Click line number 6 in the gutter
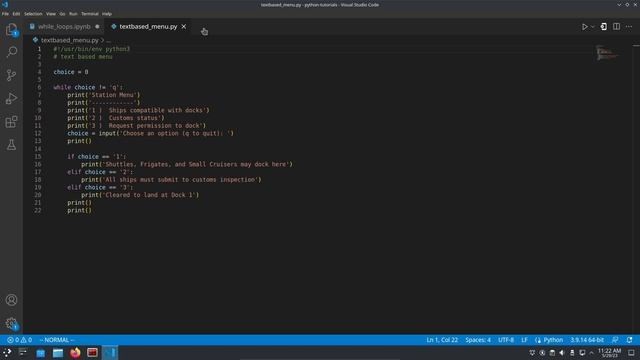Viewport: 640px width, 360px height. tap(39, 87)
